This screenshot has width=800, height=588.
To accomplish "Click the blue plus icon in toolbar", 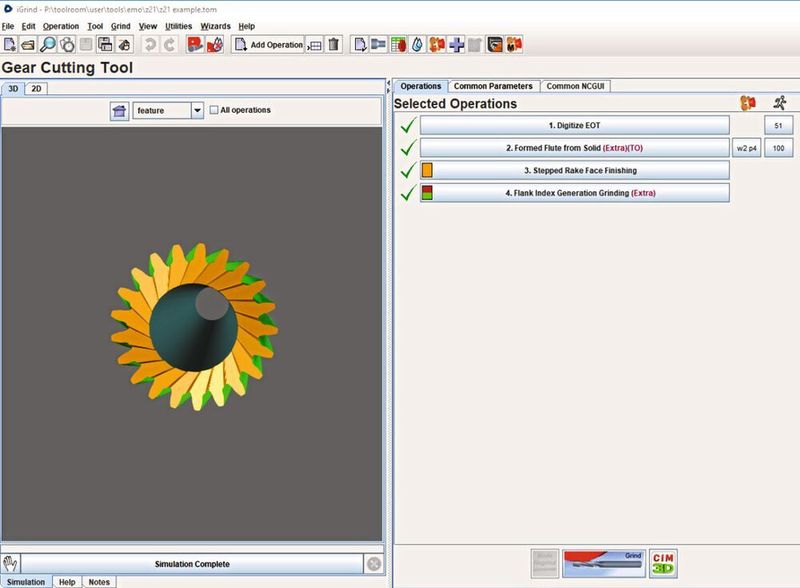I will [456, 44].
